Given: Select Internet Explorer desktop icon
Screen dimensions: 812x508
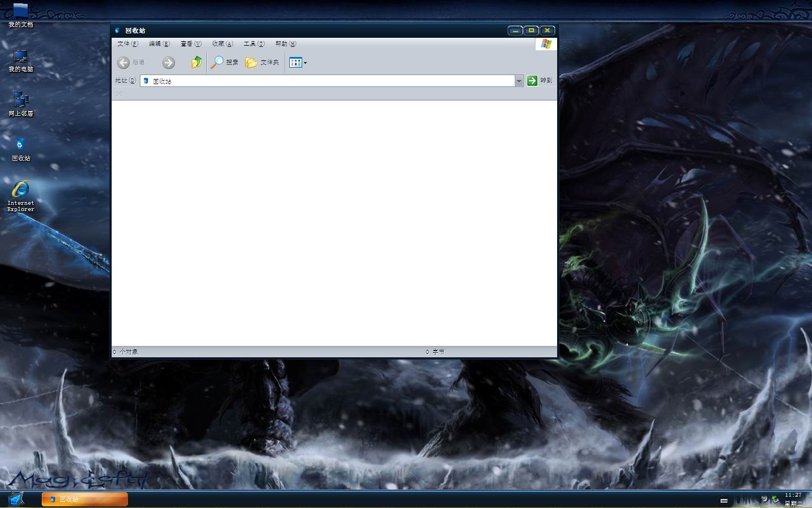Looking at the screenshot, I should pos(20,196).
